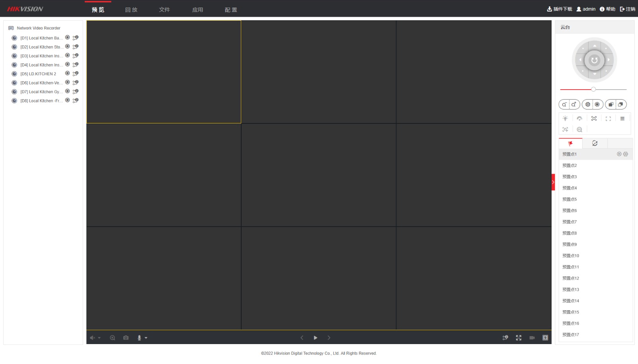The width and height of the screenshot is (638, 364).
Task: Toggle full screen view icon
Action: (519, 338)
